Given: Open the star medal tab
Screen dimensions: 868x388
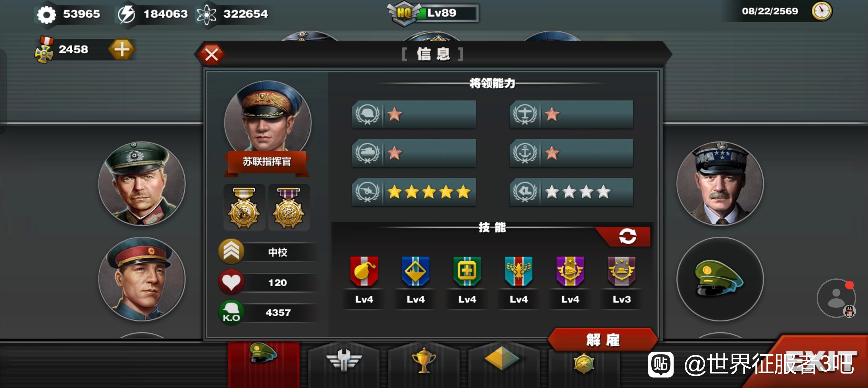Looking at the screenshot, I should pos(584,364).
